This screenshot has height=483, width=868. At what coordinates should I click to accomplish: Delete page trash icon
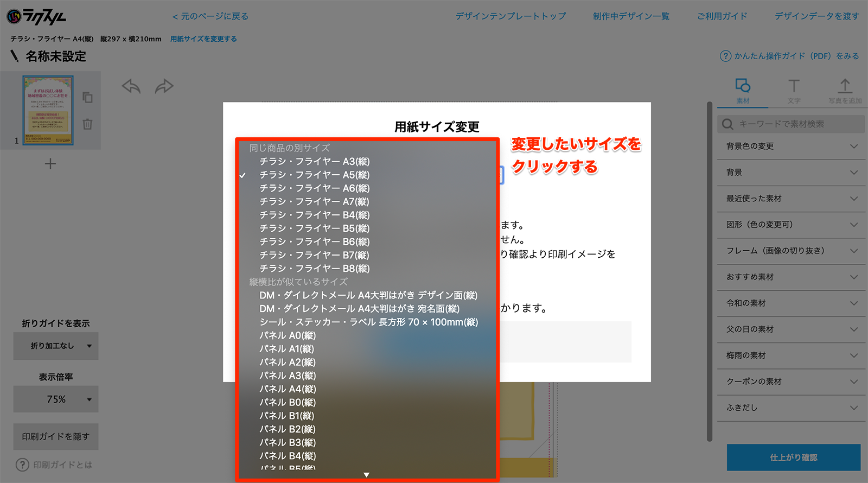tap(87, 124)
